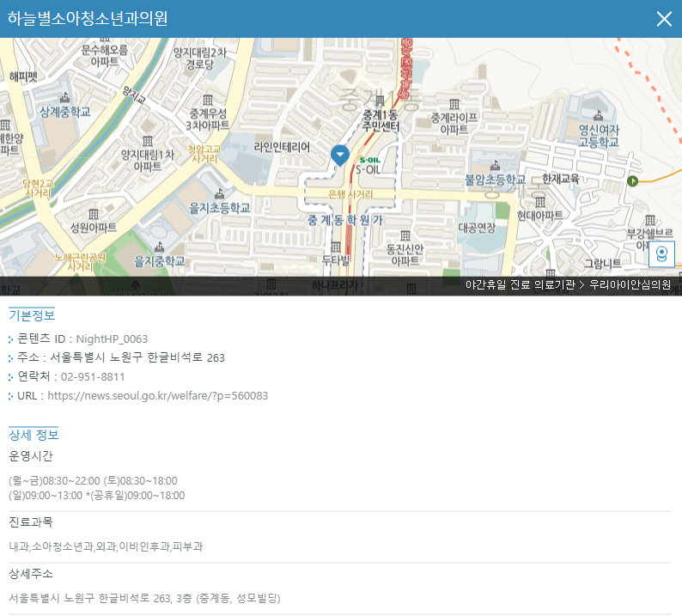
Task: Click the 라인인테리어 map label
Action: tap(282, 147)
